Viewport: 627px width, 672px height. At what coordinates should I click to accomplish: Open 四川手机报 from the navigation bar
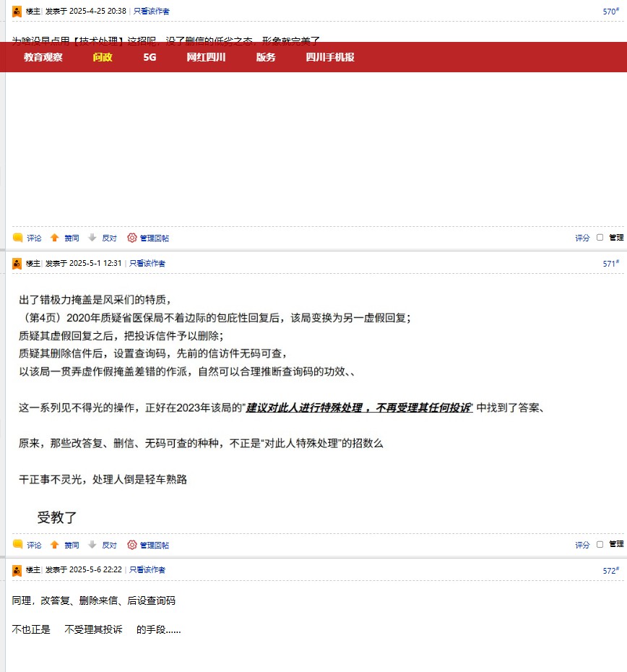329,57
